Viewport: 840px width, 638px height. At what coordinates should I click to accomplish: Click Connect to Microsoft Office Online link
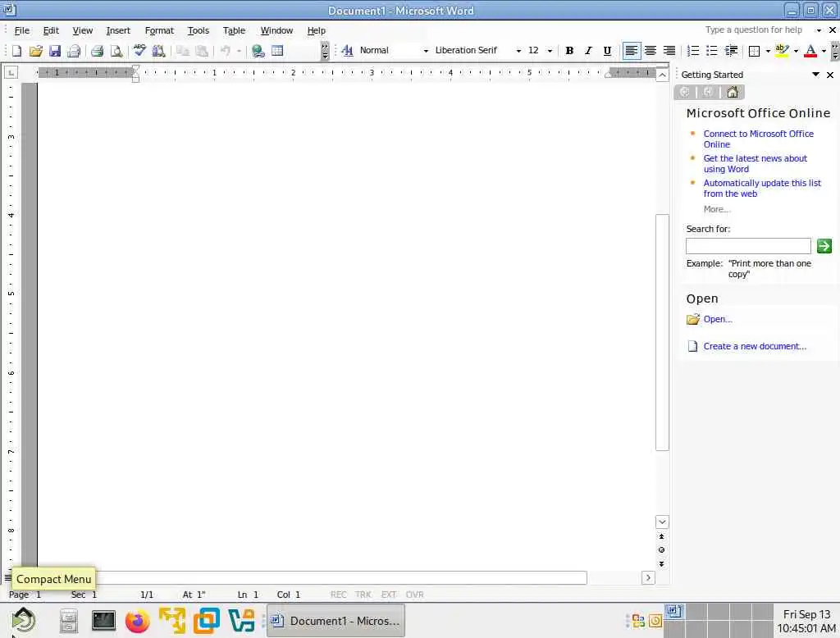pyautogui.click(x=758, y=139)
